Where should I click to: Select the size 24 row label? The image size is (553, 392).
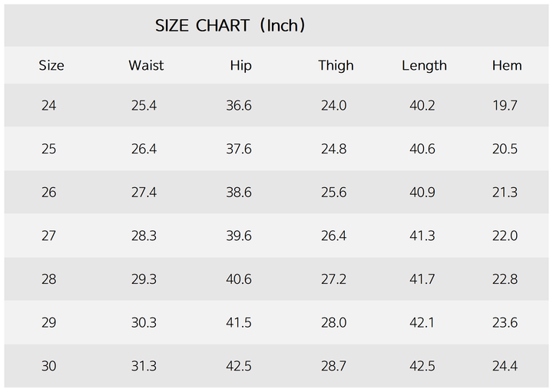(49, 106)
